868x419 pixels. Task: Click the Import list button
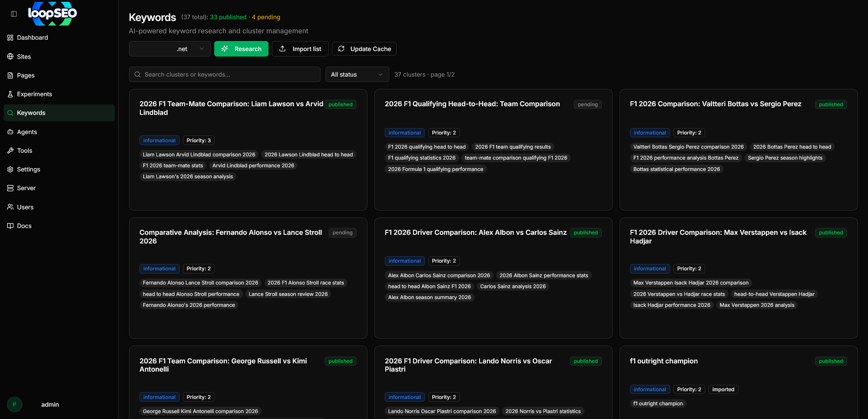tap(300, 49)
